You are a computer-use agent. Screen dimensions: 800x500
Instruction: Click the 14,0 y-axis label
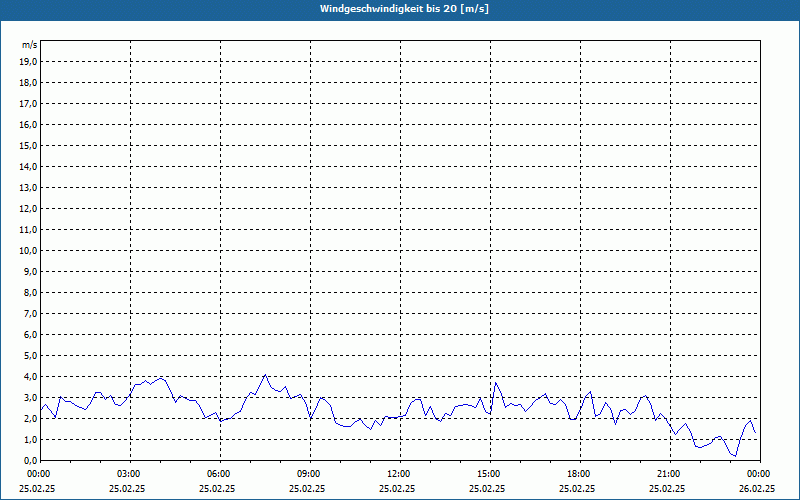(x=28, y=167)
